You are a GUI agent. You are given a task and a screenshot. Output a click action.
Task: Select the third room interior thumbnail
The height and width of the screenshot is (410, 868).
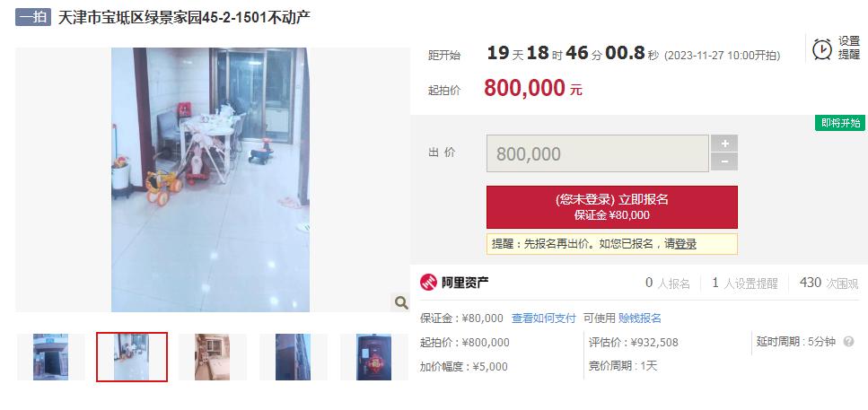coord(212,357)
